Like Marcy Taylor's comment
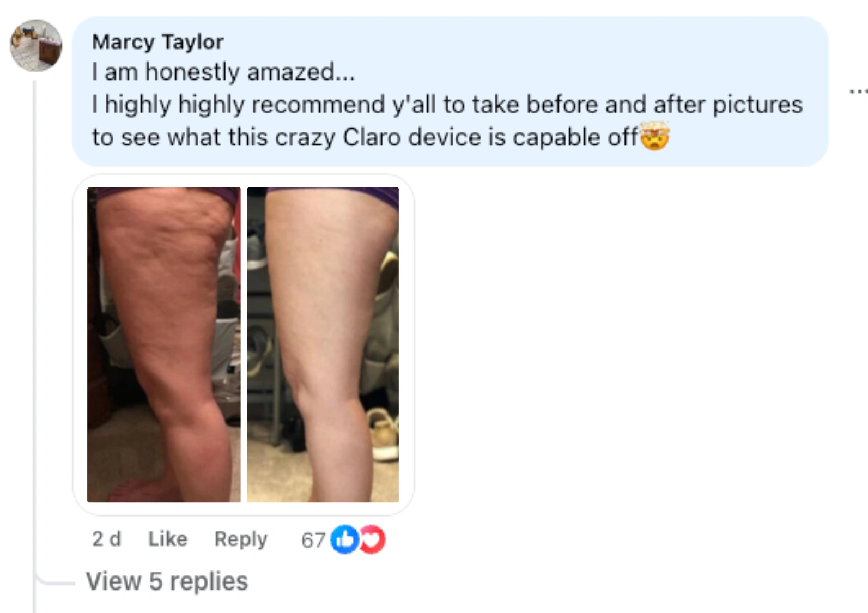Viewport: 868px width, 613px height. coord(168,539)
